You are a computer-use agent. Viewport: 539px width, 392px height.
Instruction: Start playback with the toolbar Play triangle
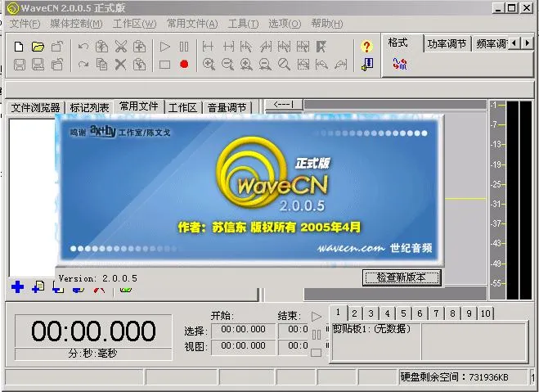click(164, 47)
